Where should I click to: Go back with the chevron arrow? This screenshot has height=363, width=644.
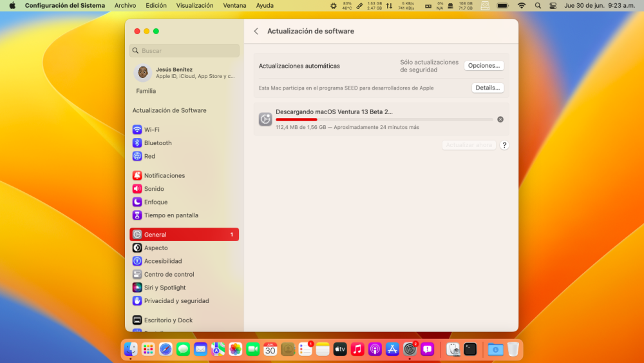point(256,31)
